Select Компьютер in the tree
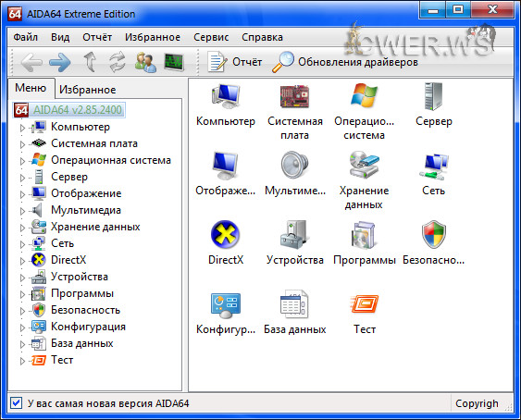521x420 pixels. [x=81, y=127]
